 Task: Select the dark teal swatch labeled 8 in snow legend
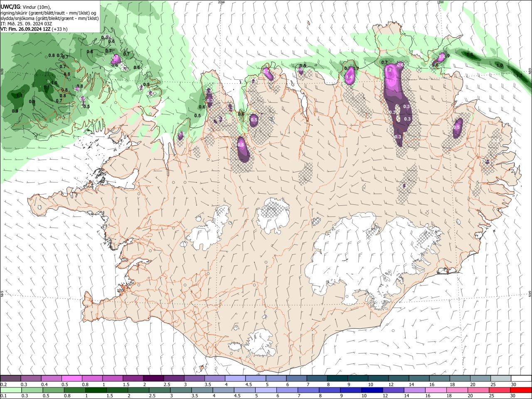click(x=337, y=378)
